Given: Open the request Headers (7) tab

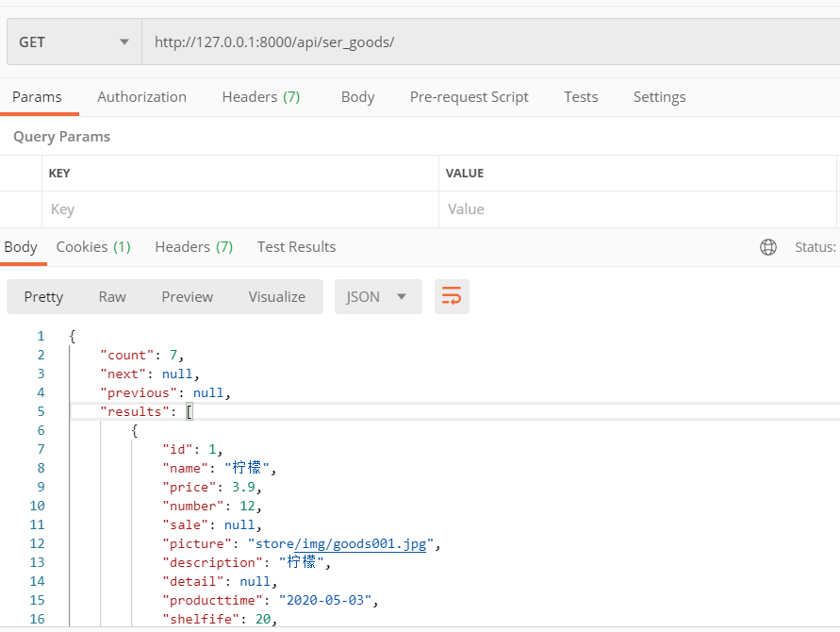Looking at the screenshot, I should 261,97.
